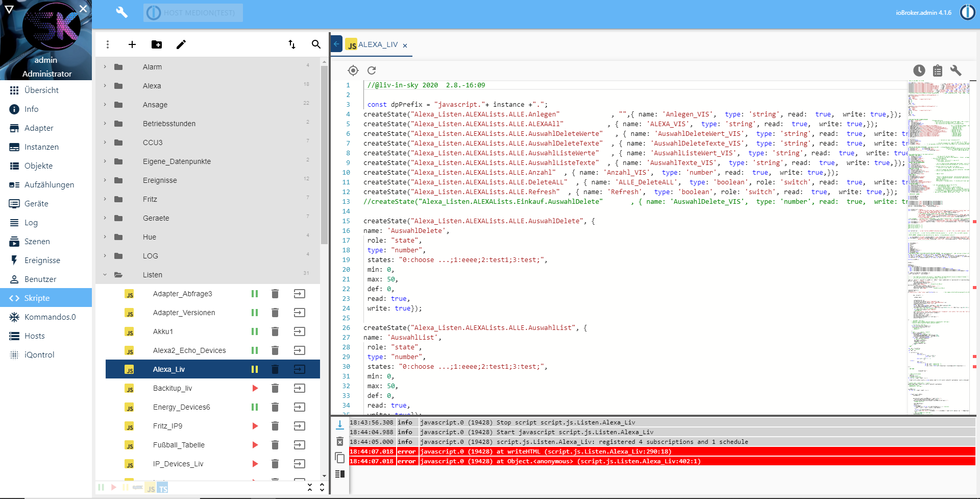The width and height of the screenshot is (980, 499).
Task: Expand the Eigene_Datenpunkte folder
Action: (105, 161)
